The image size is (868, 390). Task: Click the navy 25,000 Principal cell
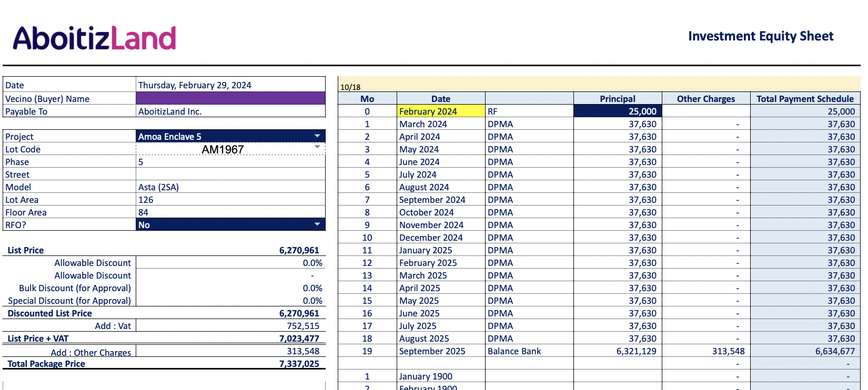617,111
